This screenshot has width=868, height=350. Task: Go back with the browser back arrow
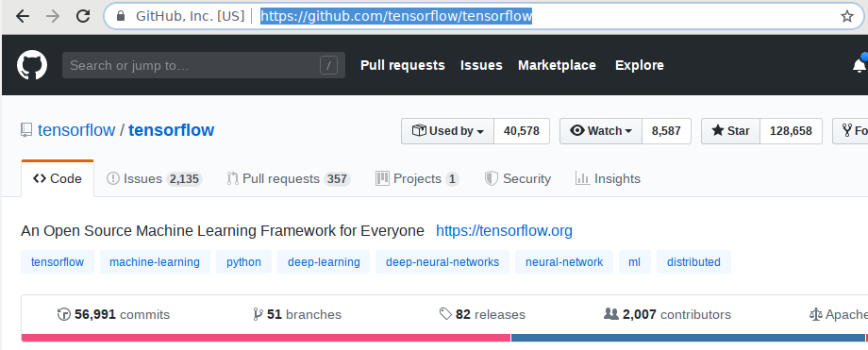click(x=22, y=16)
